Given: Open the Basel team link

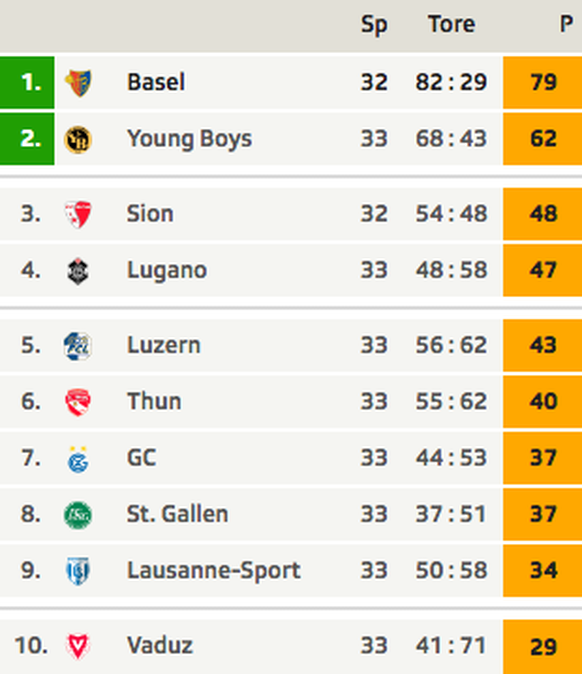Looking at the screenshot, I should [156, 82].
